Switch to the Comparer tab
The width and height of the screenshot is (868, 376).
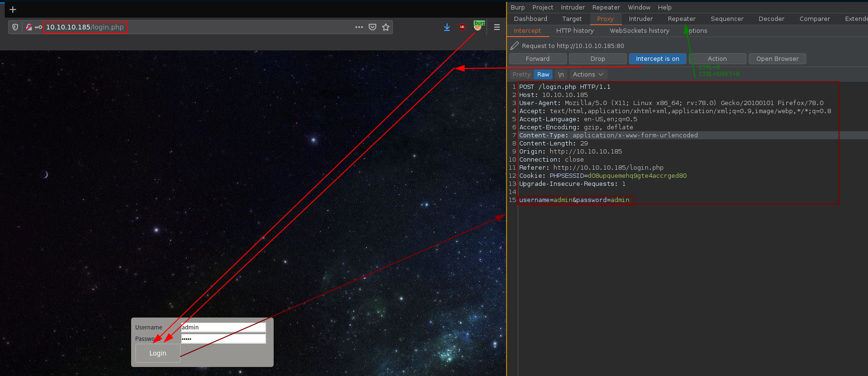814,19
